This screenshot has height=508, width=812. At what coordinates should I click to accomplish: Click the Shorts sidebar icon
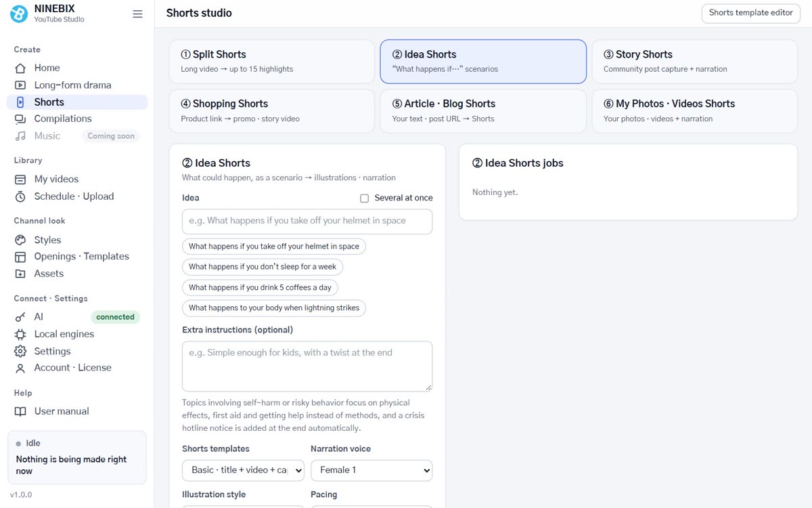click(20, 102)
